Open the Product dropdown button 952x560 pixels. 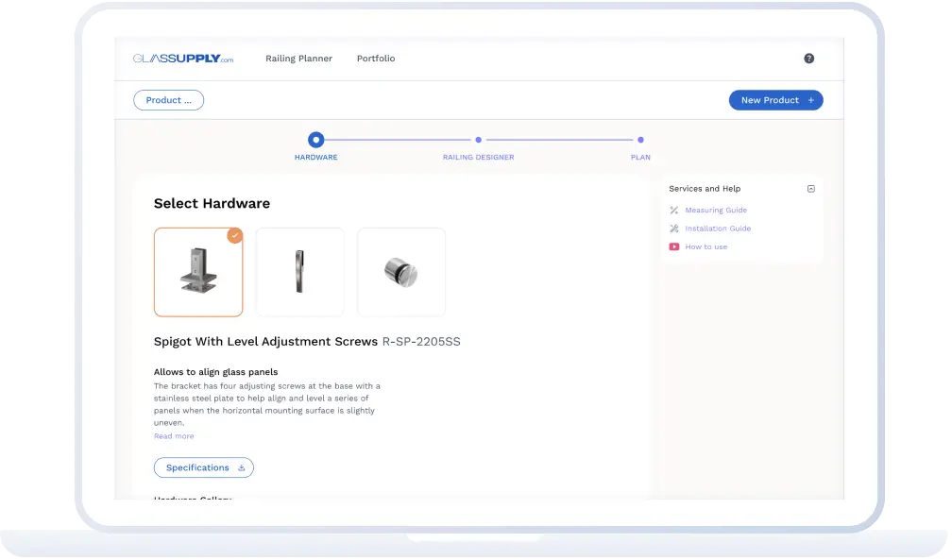169,100
